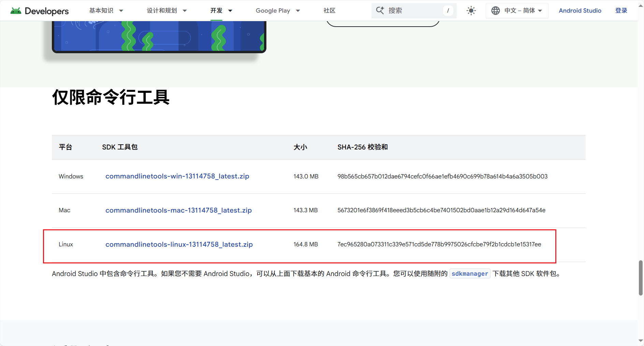Image resolution: width=644 pixels, height=346 pixels.
Task: Click the Windows SHA-256 checksum starting 98b565cb
Action: (442, 176)
